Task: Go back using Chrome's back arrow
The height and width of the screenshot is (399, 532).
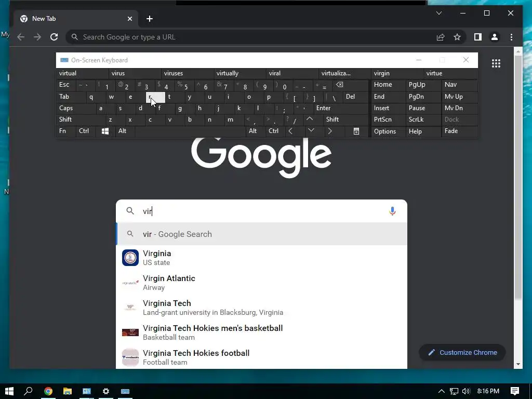Action: [21, 37]
